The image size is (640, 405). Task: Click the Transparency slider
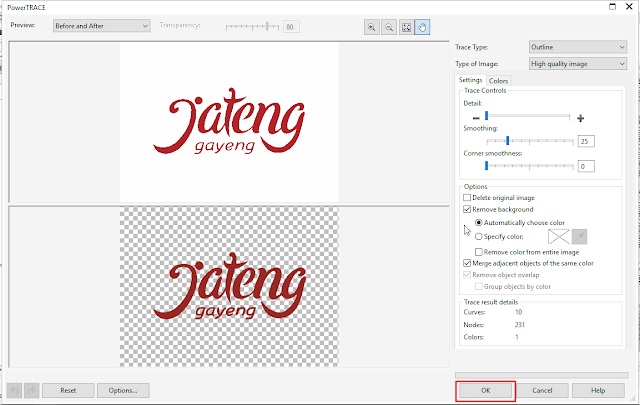pos(252,27)
